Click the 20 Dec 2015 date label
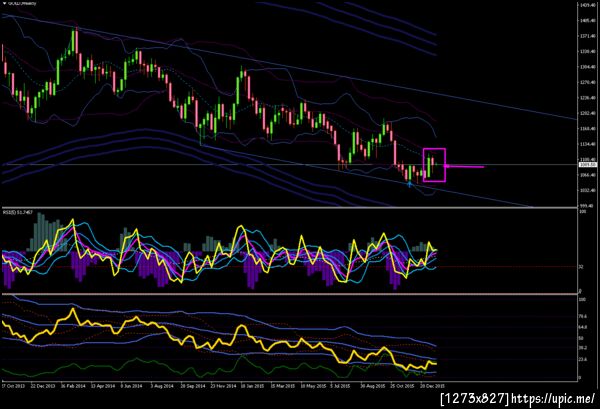This screenshot has height=409, width=600. tap(433, 386)
